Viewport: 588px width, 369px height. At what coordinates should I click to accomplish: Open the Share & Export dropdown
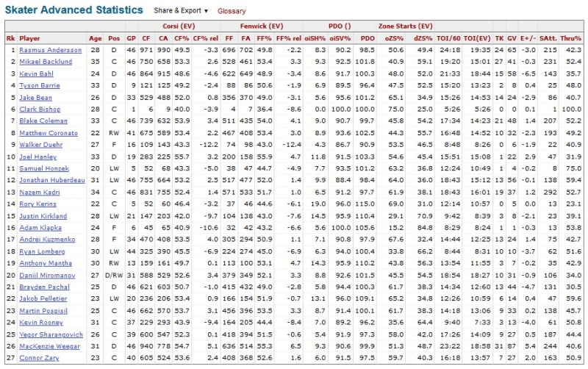pos(181,11)
